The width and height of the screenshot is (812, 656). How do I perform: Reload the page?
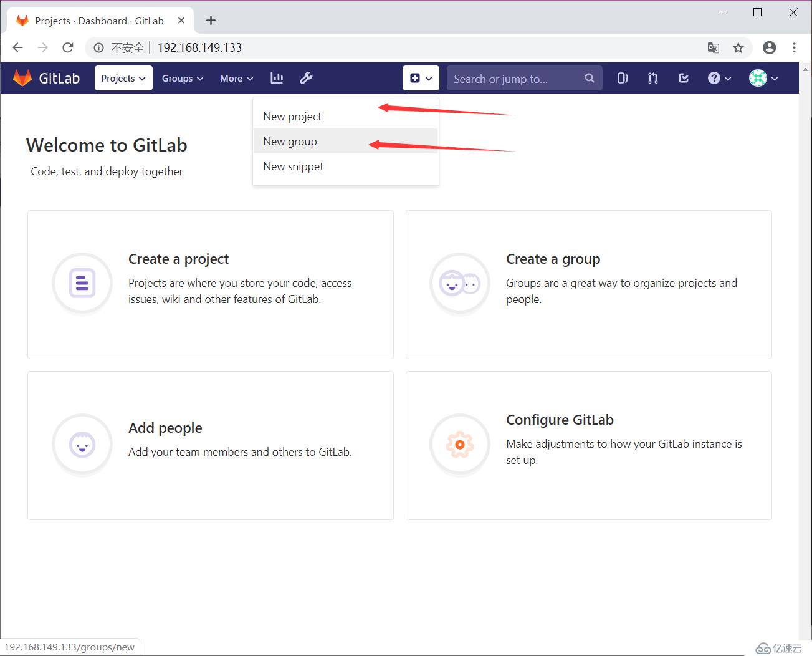pyautogui.click(x=68, y=47)
